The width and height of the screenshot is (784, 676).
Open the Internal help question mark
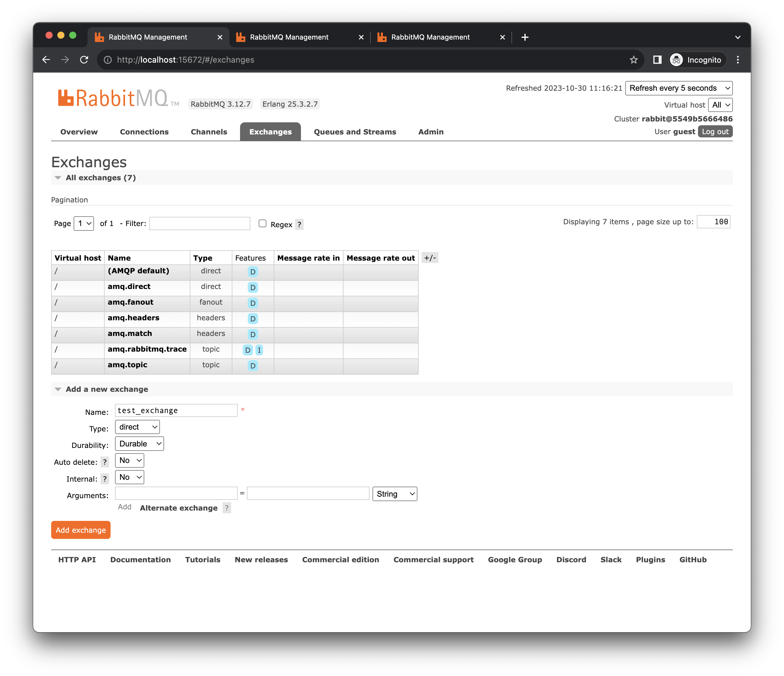point(105,479)
